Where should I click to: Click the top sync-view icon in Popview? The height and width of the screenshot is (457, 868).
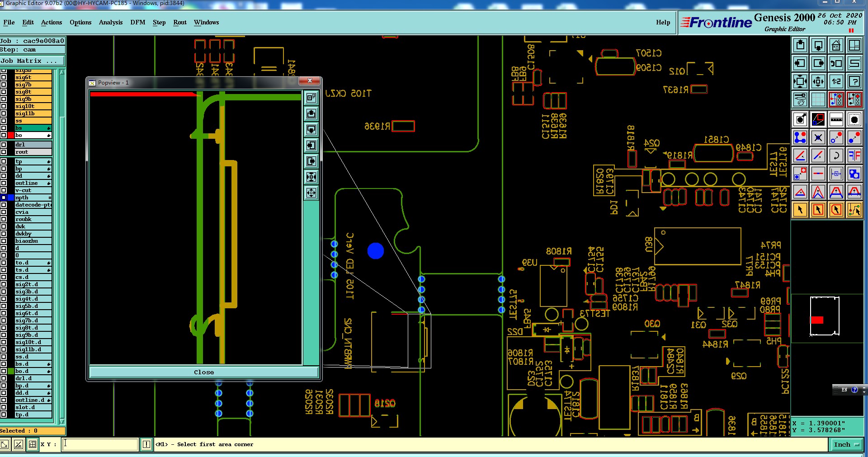click(311, 98)
